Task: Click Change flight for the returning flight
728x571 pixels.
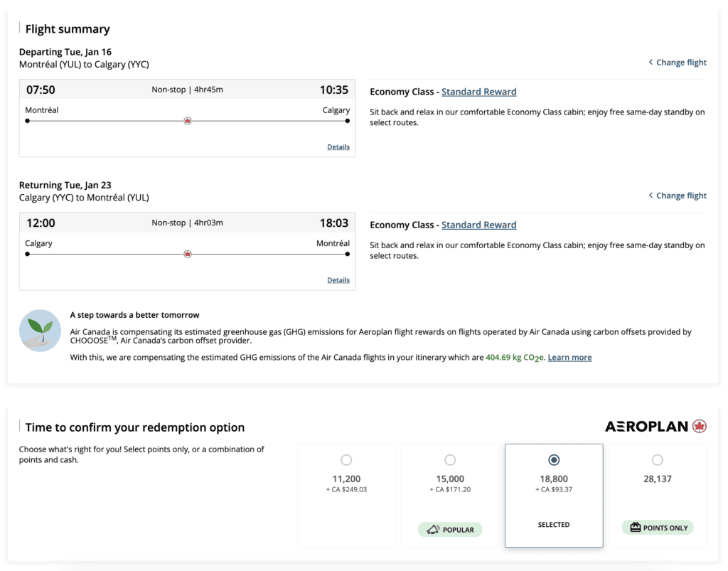Action: tap(680, 196)
